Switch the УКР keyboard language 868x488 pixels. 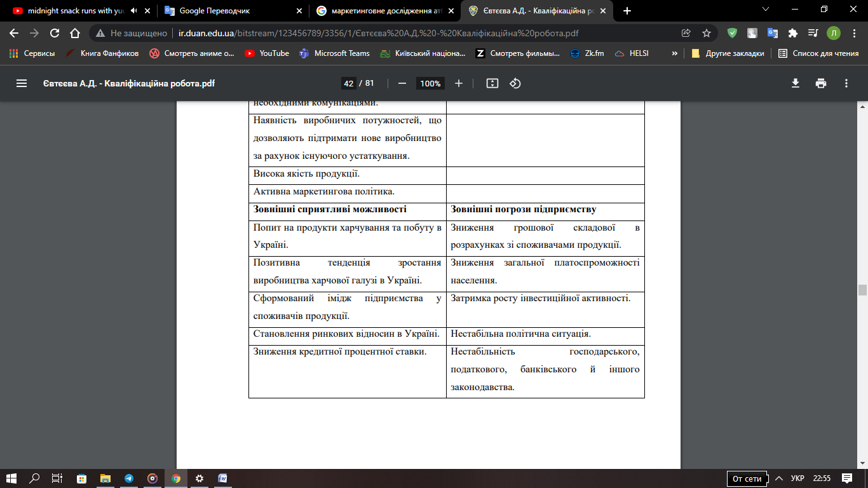(x=797, y=478)
